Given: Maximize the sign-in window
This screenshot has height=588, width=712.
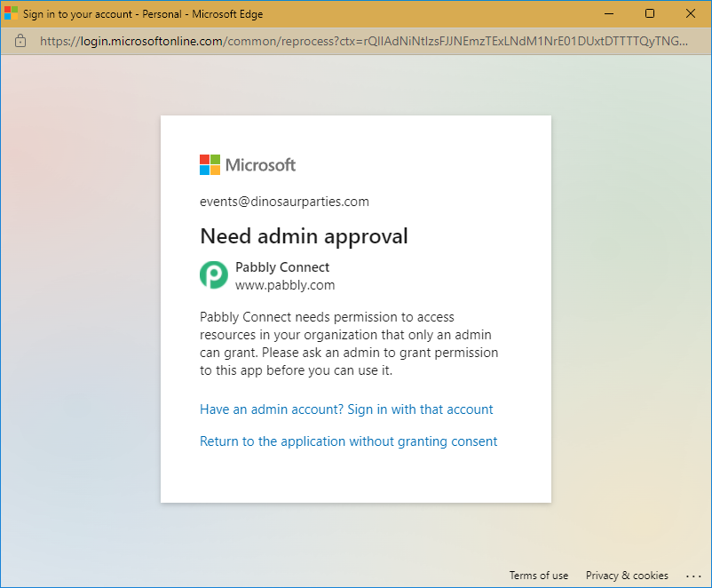Looking at the screenshot, I should [650, 13].
